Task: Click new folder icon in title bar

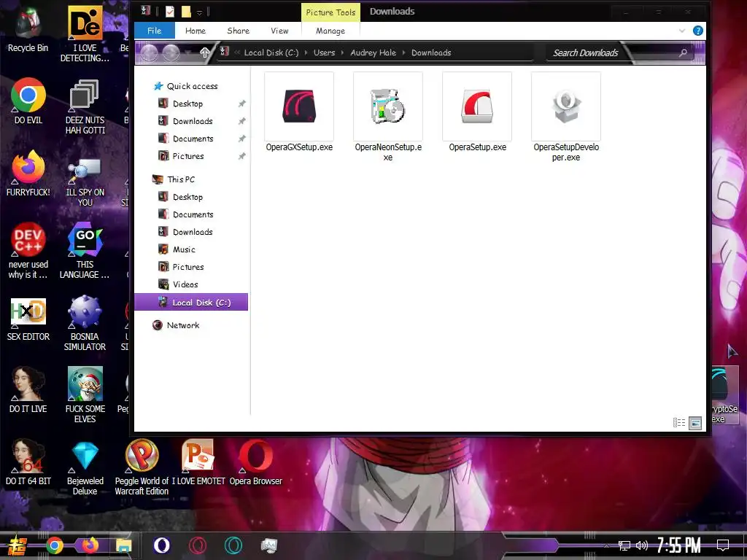Action: tap(186, 12)
